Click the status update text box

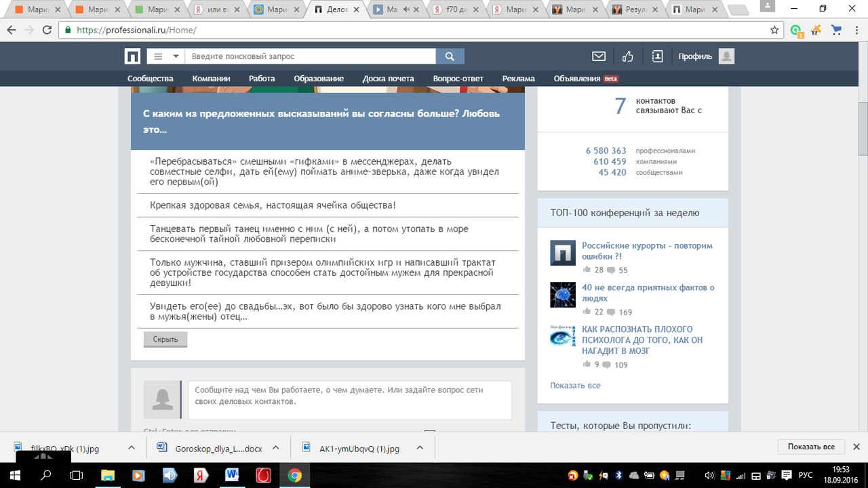(x=350, y=400)
